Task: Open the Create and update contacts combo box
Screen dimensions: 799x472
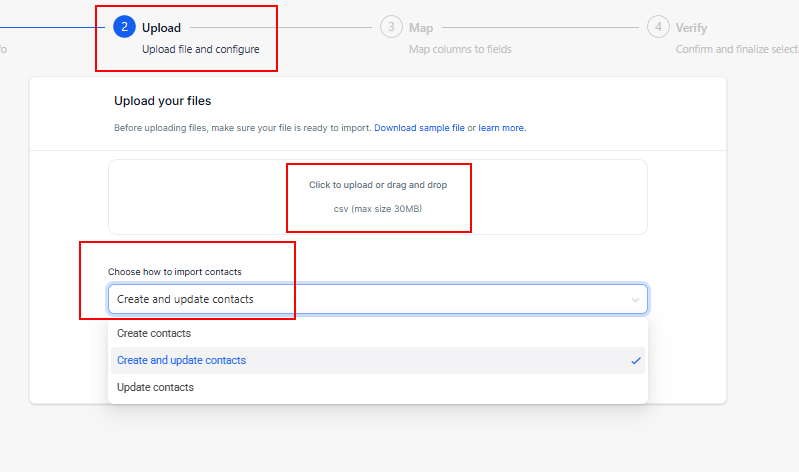Action: [378, 299]
